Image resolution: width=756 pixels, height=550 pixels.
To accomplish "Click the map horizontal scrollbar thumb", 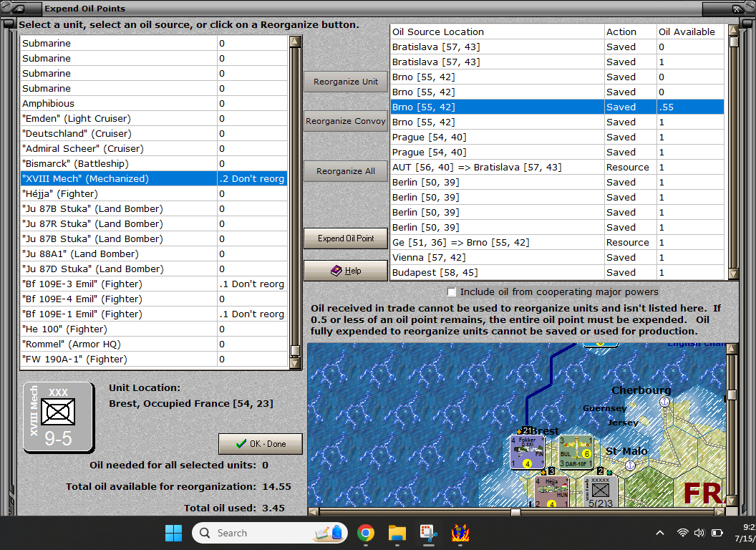I will pyautogui.click(x=516, y=511).
